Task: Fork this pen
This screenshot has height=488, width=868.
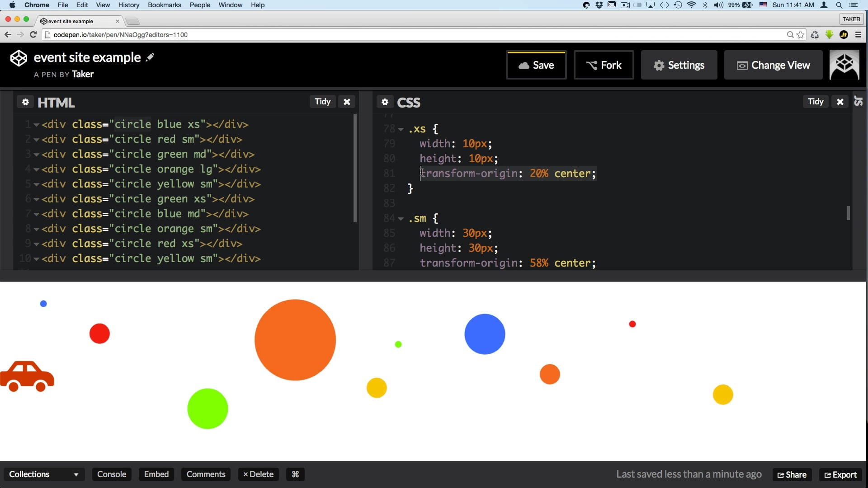Action: point(604,65)
